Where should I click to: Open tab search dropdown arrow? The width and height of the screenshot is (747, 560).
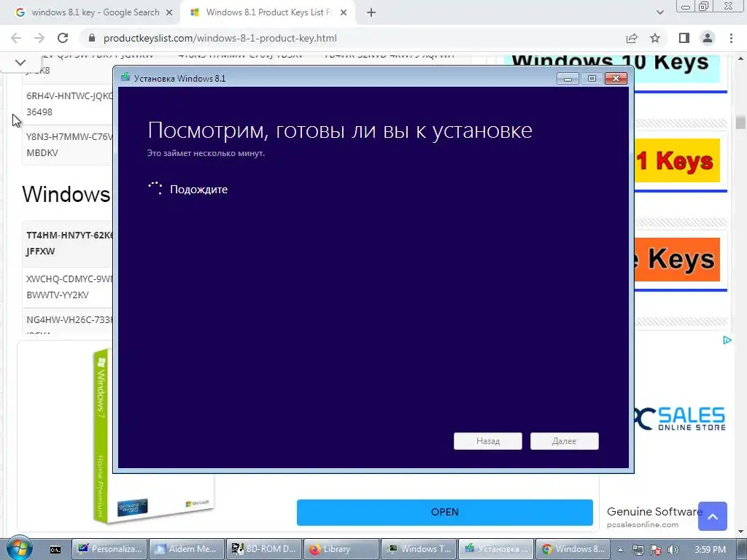[x=659, y=13]
